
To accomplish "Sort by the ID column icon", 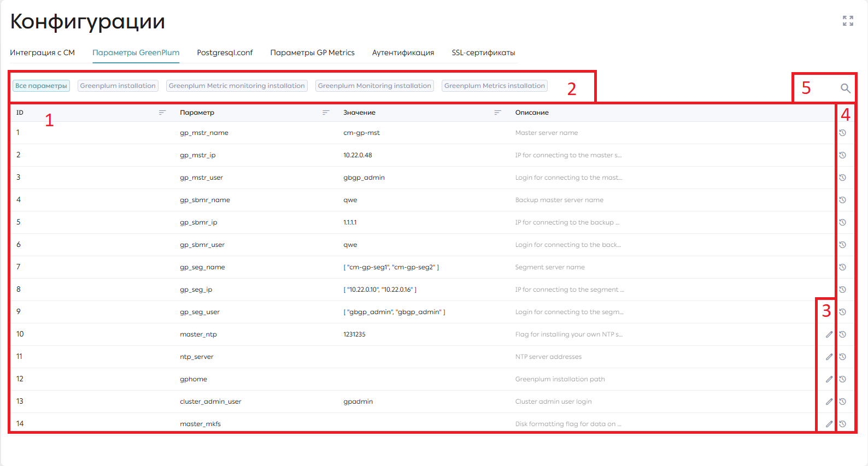I will 162,113.
